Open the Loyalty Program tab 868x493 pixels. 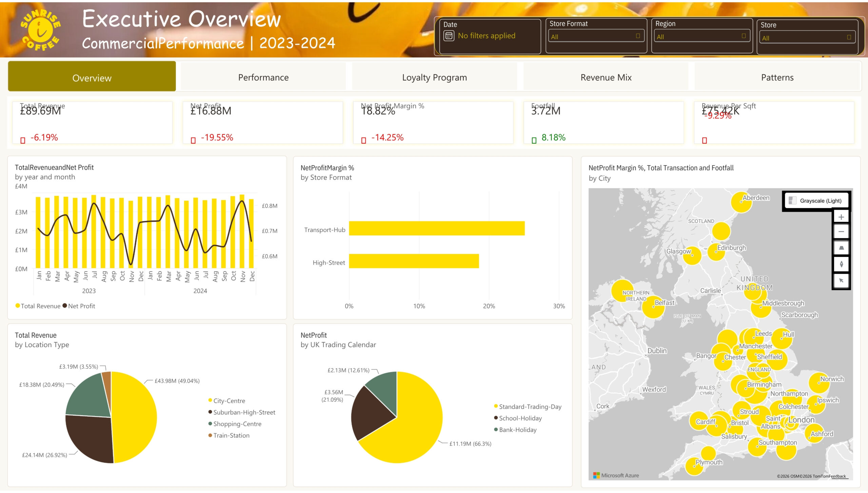(434, 77)
